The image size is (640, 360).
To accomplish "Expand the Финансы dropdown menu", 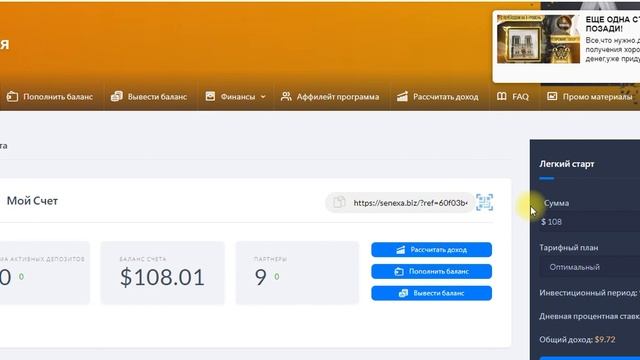I will 236,97.
